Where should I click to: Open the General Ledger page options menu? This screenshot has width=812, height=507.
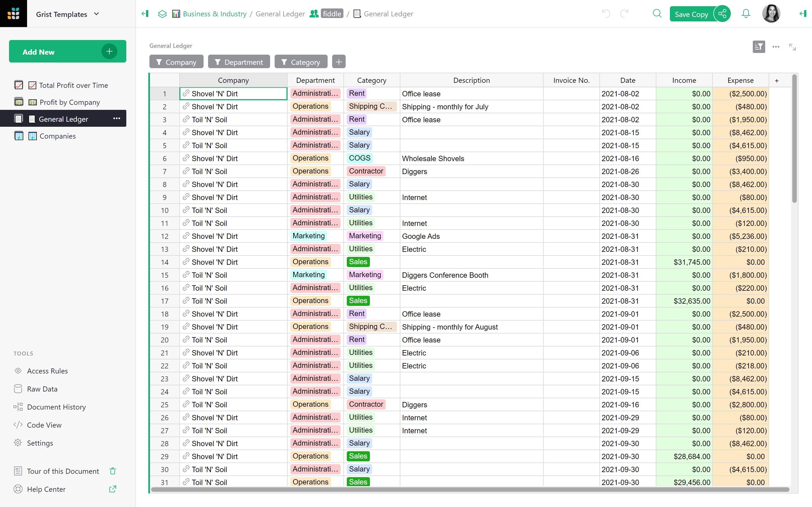pyautogui.click(x=116, y=119)
